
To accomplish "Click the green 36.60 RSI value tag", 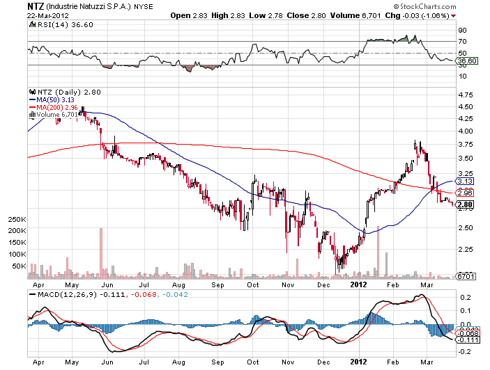I will [467, 61].
